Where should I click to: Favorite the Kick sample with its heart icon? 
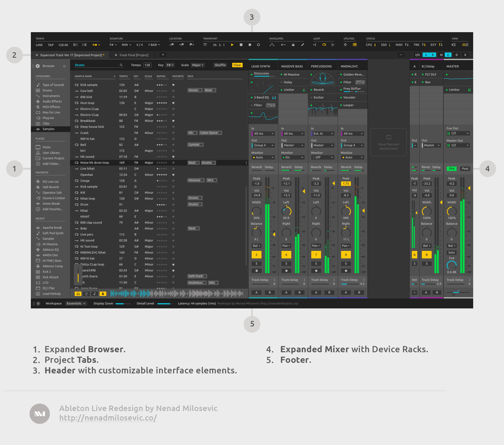[173, 85]
